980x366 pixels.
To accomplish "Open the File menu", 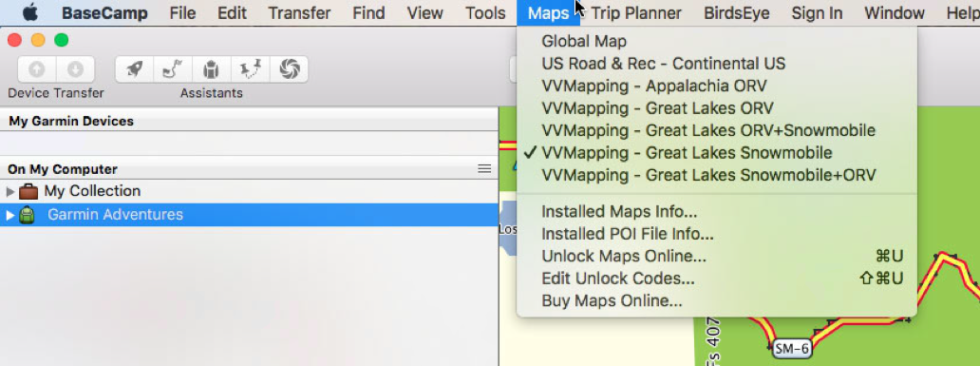I will pos(182,12).
